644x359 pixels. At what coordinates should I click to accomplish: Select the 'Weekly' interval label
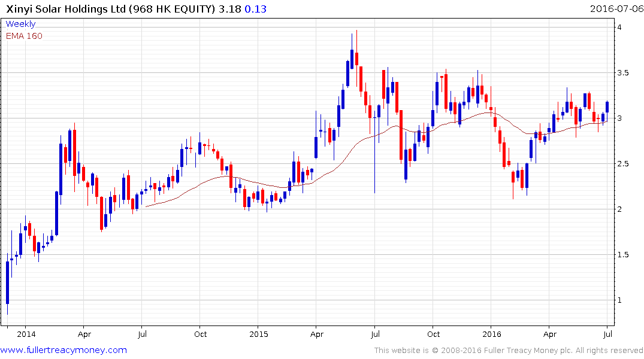(20, 24)
